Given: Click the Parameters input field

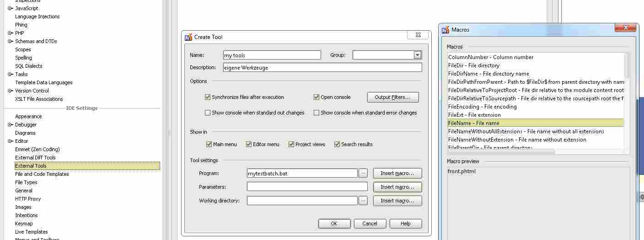Looking at the screenshot, I should click(307, 187).
